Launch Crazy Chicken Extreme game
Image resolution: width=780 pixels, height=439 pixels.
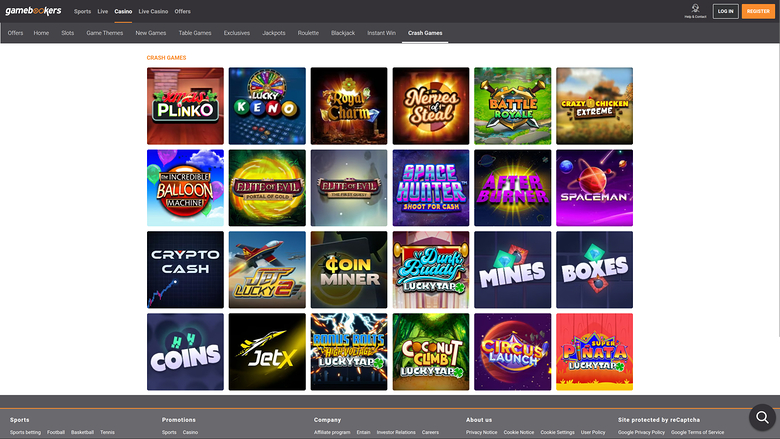pos(594,106)
